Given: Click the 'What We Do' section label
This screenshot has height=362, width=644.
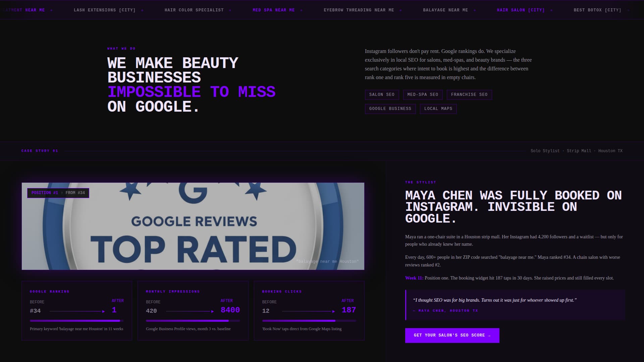Looking at the screenshot, I should [121, 49].
